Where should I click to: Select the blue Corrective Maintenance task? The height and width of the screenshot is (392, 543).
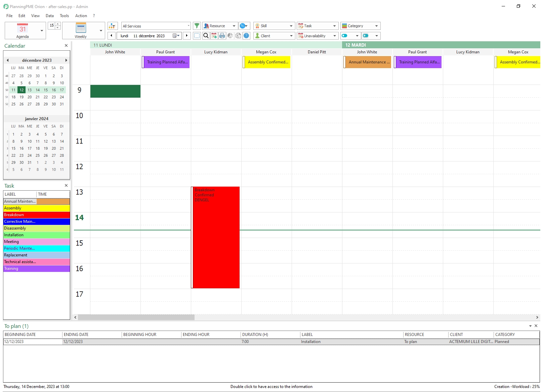pyautogui.click(x=37, y=222)
